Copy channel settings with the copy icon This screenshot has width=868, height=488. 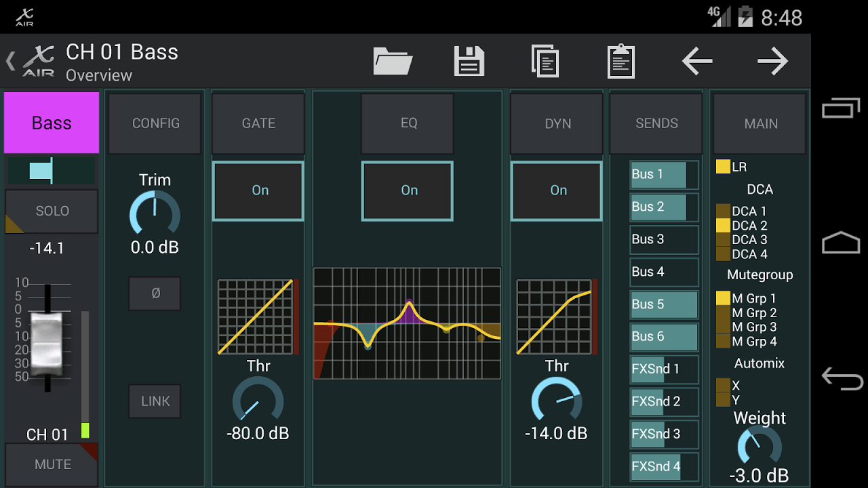[x=545, y=61]
